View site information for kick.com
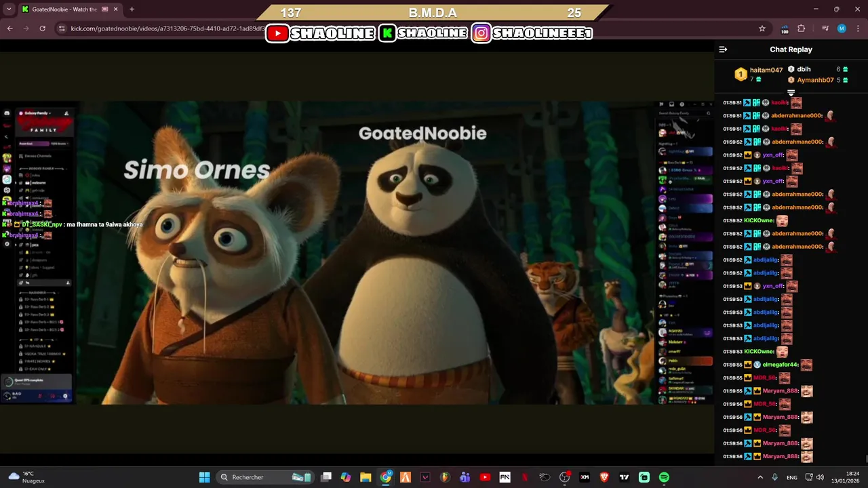The width and height of the screenshot is (868, 488). pos(62,28)
